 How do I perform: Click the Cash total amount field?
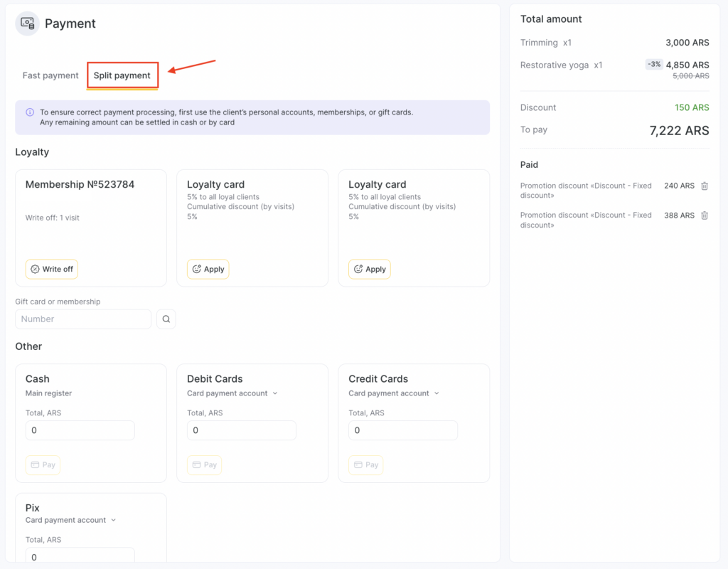(80, 430)
